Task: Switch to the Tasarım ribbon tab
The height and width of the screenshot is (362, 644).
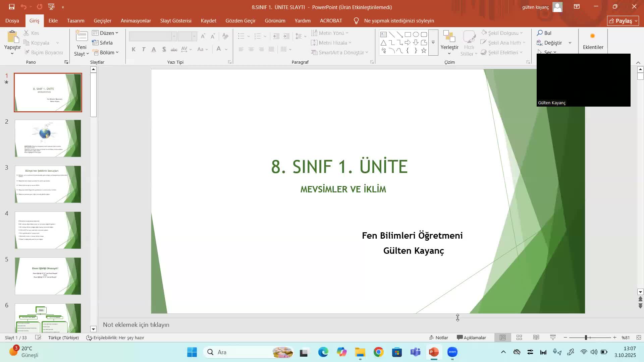Action: click(75, 20)
